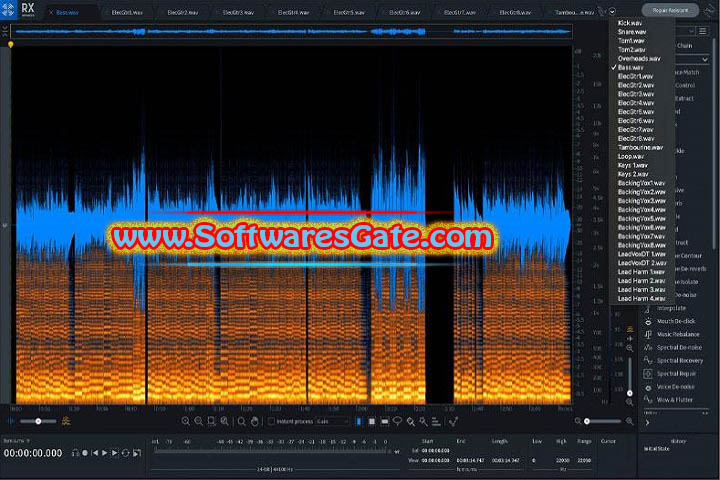Switch to the ElecGtr3.wav tab
Image resolution: width=720 pixels, height=480 pixels.
pos(238,12)
